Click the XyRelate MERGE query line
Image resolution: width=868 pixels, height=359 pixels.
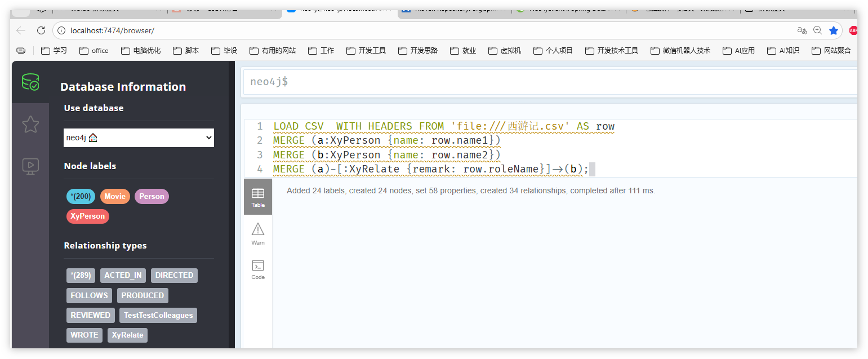pyautogui.click(x=431, y=169)
